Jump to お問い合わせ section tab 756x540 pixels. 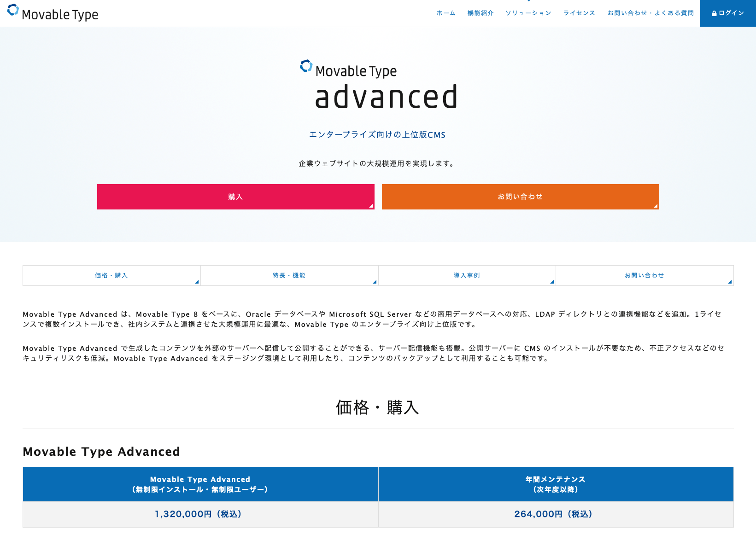(645, 275)
